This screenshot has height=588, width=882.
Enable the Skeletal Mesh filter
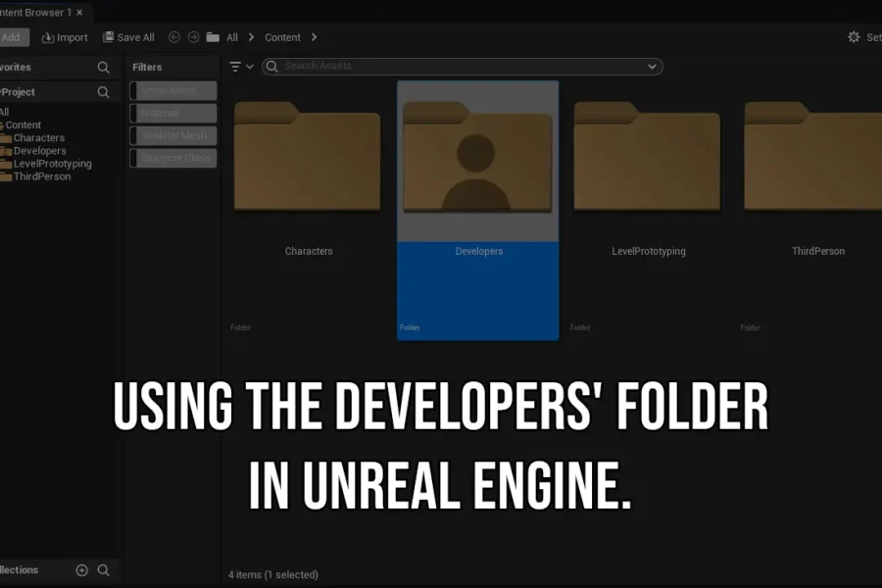[173, 135]
